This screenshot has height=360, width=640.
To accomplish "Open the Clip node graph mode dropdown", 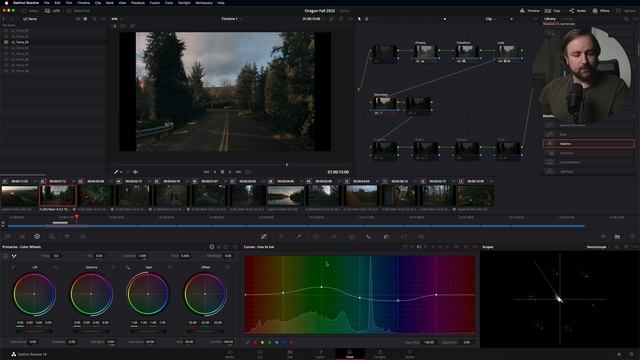I will tap(491, 19).
